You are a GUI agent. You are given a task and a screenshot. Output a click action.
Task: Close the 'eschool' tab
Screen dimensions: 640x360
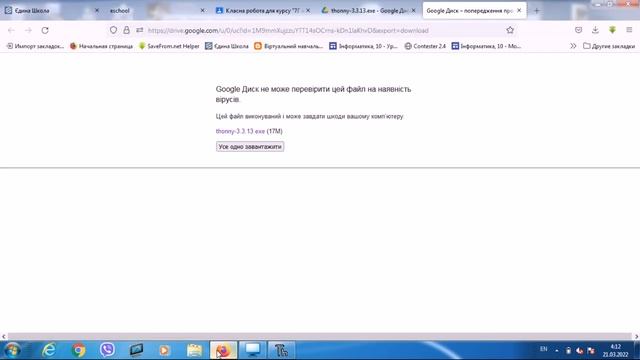click(x=202, y=11)
